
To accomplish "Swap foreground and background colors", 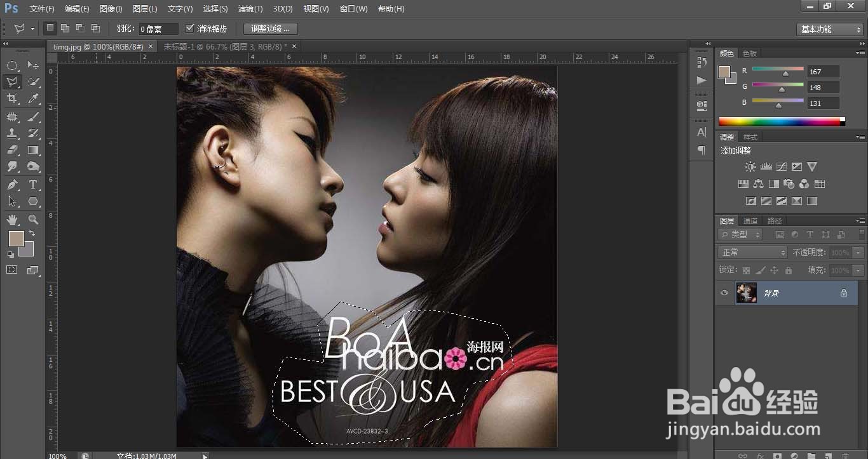I will click(32, 234).
